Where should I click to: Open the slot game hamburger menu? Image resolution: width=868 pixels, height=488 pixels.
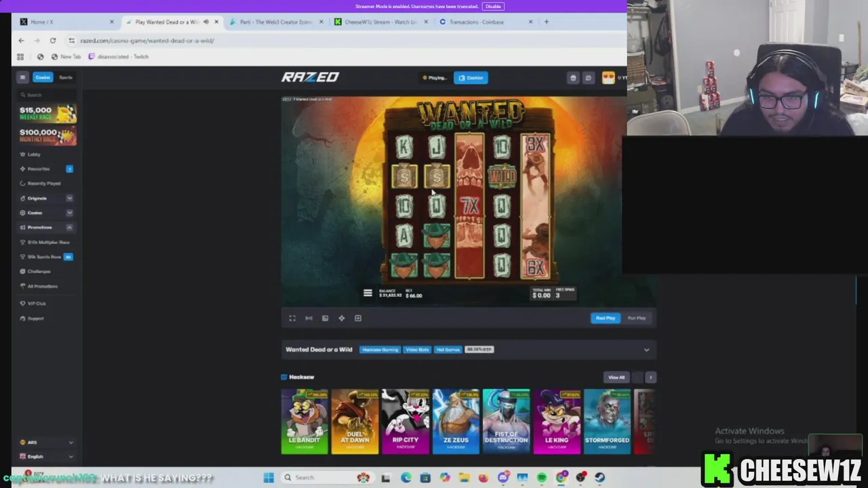point(368,293)
